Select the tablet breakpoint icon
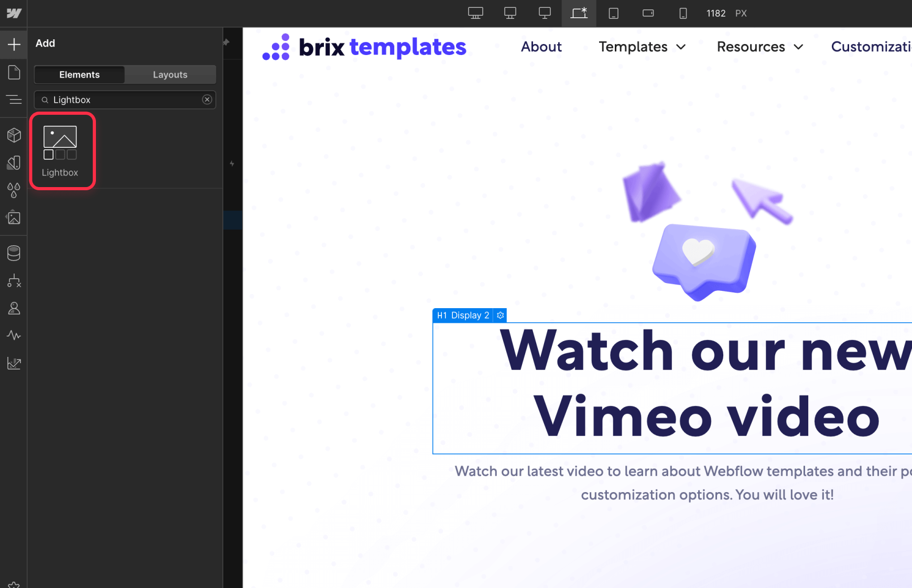This screenshot has width=912, height=588. coord(614,13)
